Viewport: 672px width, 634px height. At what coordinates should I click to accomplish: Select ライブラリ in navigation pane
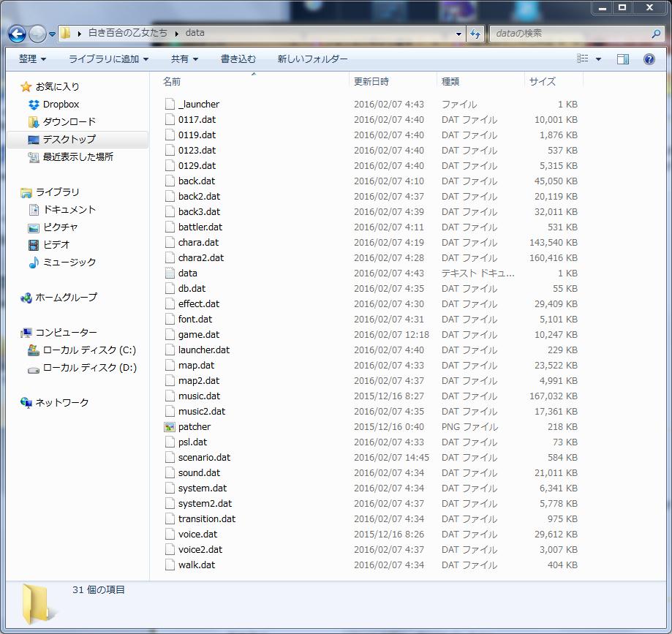[x=50, y=192]
